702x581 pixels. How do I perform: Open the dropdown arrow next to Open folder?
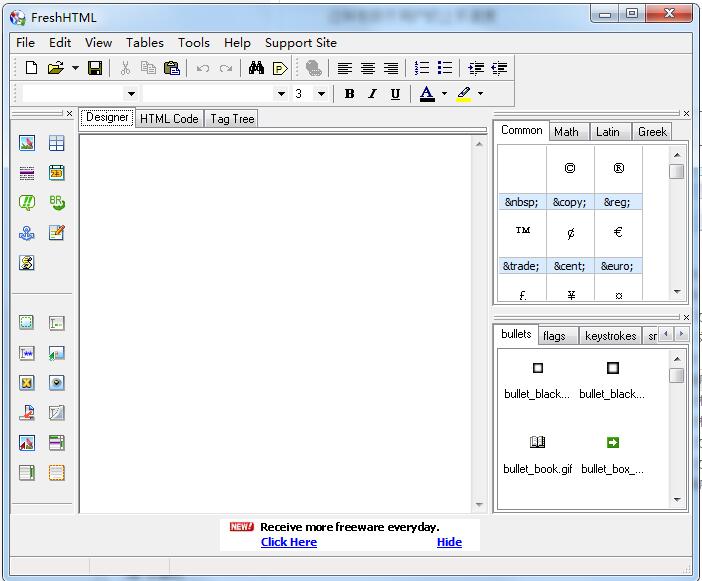pos(75,68)
